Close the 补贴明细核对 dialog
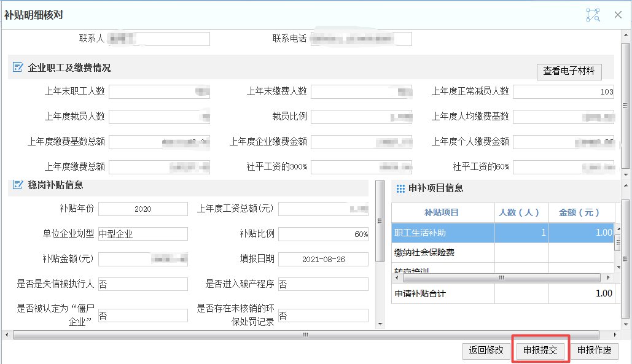 (x=618, y=15)
